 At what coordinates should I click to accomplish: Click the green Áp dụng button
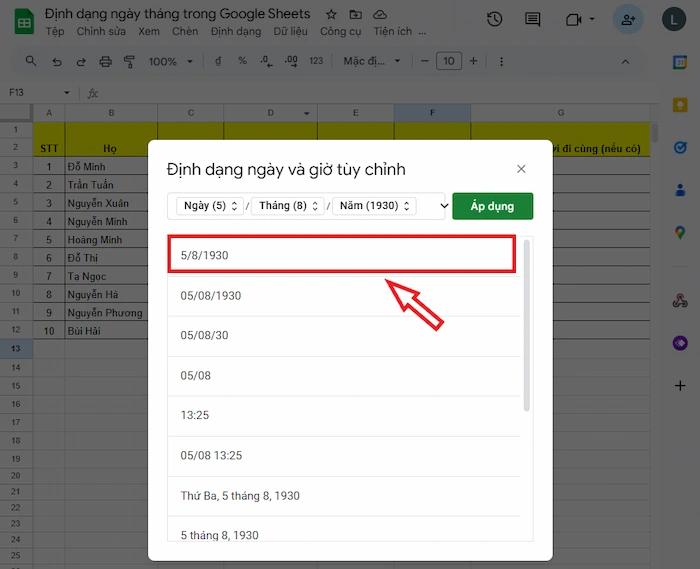(x=492, y=206)
